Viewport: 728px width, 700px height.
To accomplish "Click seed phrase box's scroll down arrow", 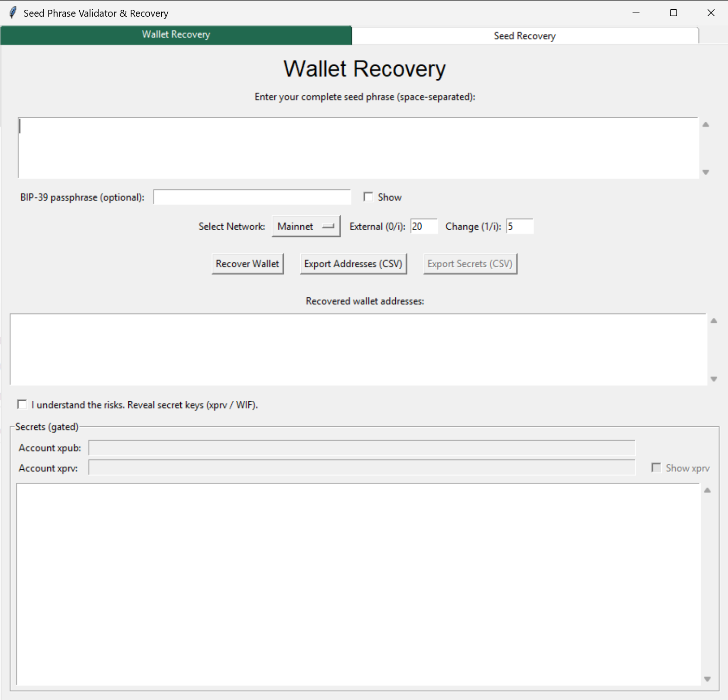I will (706, 172).
